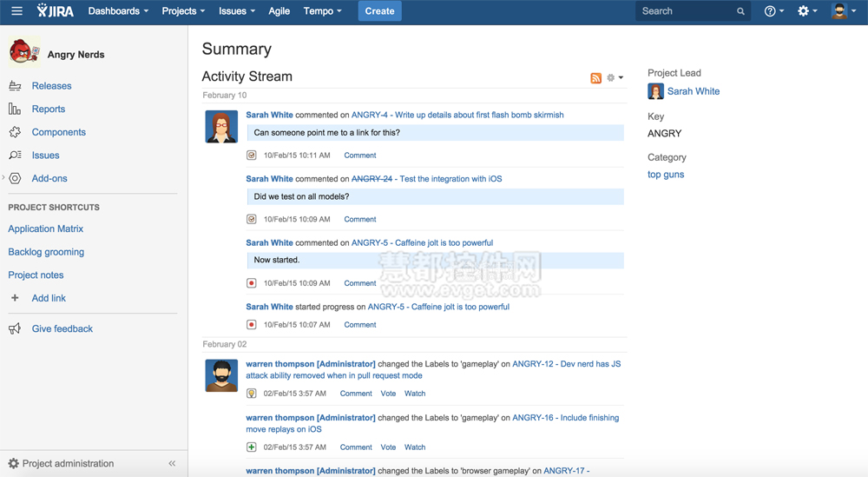Click Comment under ANGRY-12 entry
Image resolution: width=868 pixels, height=477 pixels.
click(x=356, y=394)
